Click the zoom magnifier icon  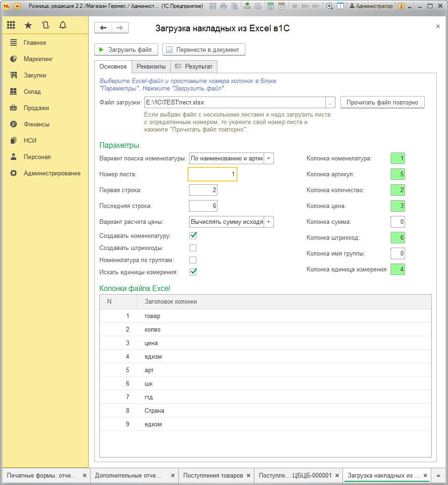(x=329, y=6)
